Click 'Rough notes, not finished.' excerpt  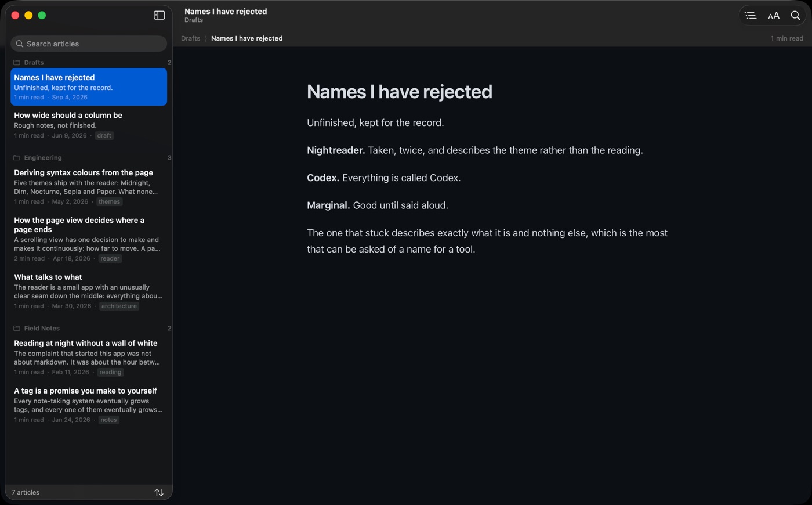(x=55, y=125)
